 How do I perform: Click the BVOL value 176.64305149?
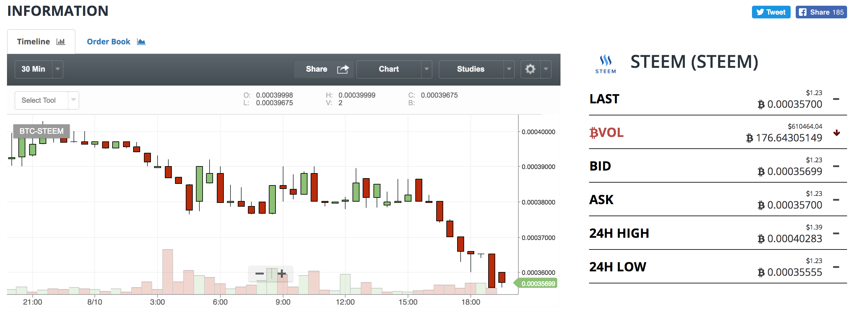(789, 138)
